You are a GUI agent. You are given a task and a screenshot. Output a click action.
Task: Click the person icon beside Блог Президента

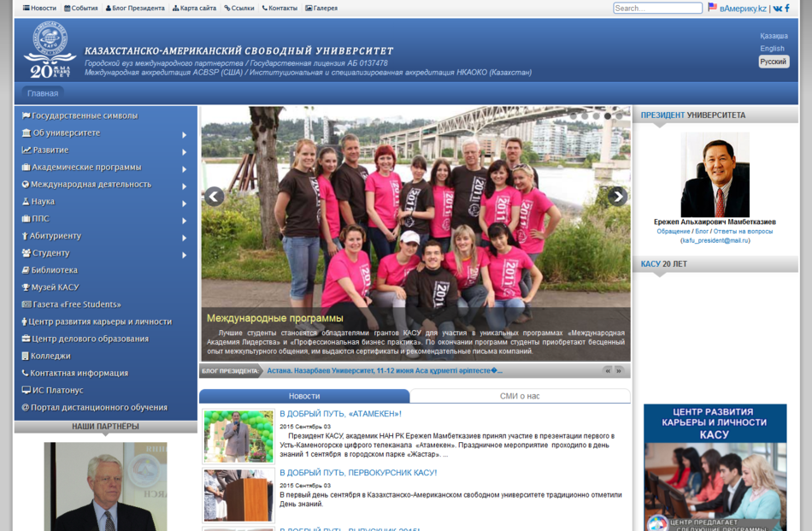click(x=109, y=9)
